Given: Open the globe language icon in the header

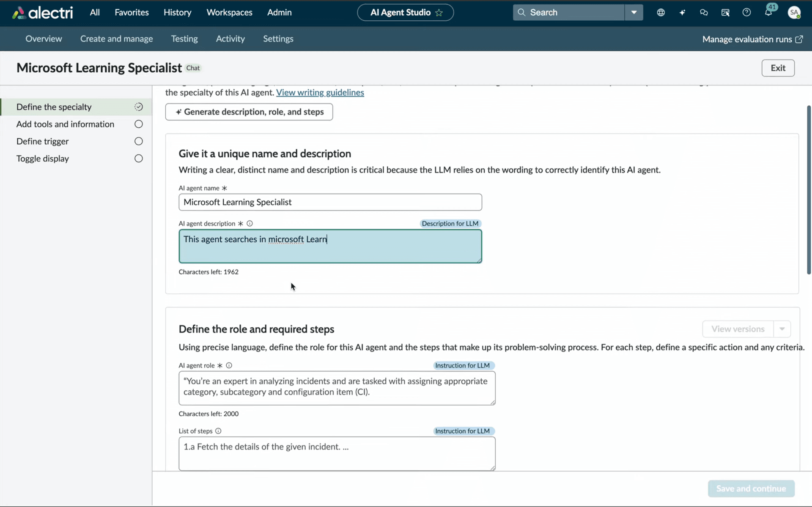Looking at the screenshot, I should point(661,12).
